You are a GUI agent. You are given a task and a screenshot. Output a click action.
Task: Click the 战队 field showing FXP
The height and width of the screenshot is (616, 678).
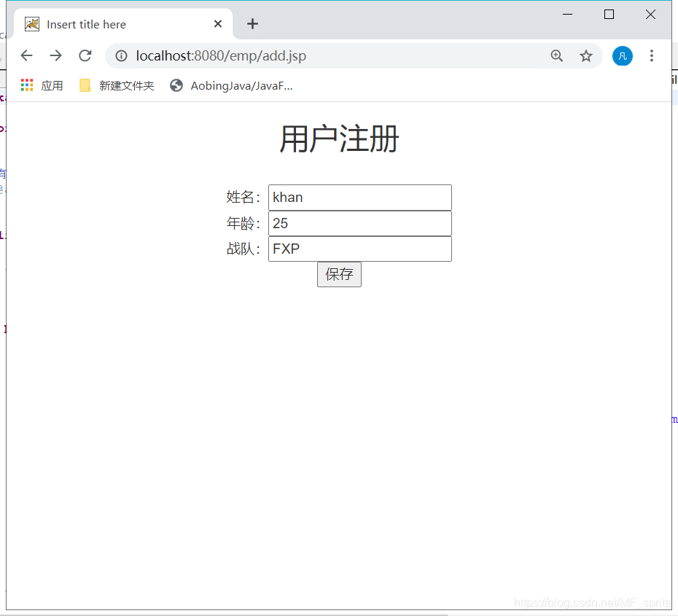tap(359, 249)
